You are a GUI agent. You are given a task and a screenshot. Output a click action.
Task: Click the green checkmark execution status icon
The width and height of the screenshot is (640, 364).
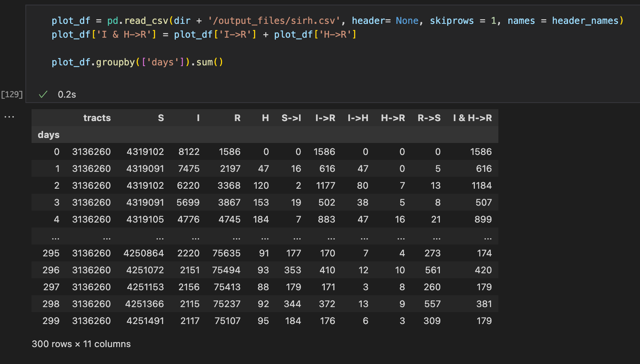[42, 94]
